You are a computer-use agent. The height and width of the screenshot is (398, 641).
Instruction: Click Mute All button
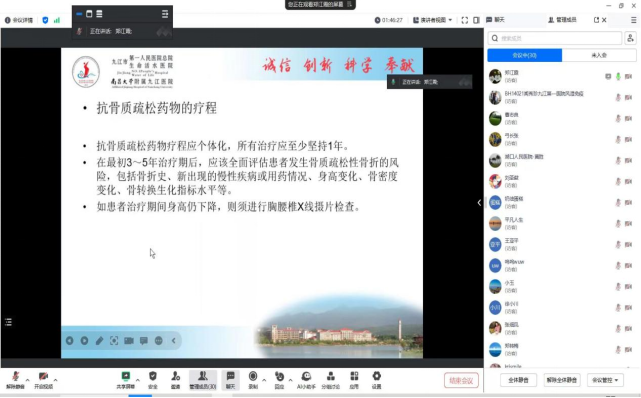tap(518, 380)
